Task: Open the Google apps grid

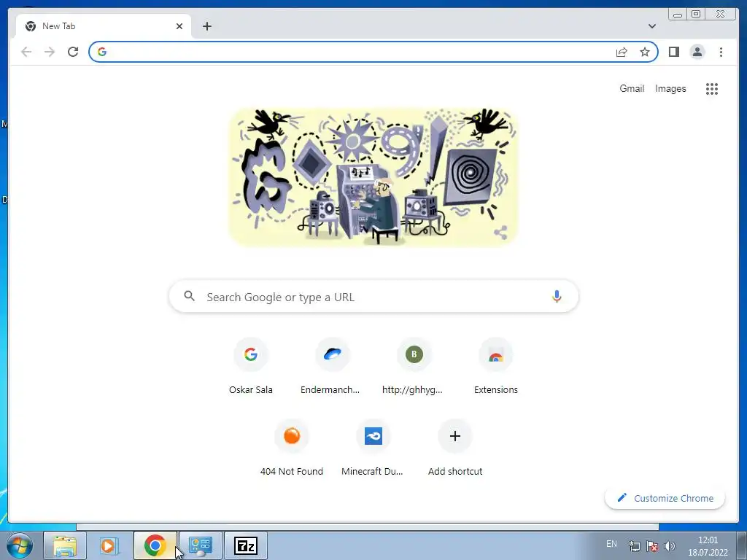Action: click(712, 88)
